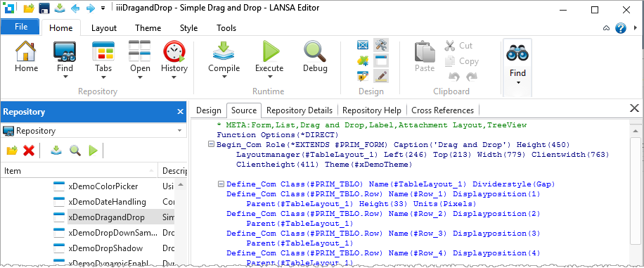Click the Home house icon in ribbon
Screen dimensions: 644x268
pos(26,51)
